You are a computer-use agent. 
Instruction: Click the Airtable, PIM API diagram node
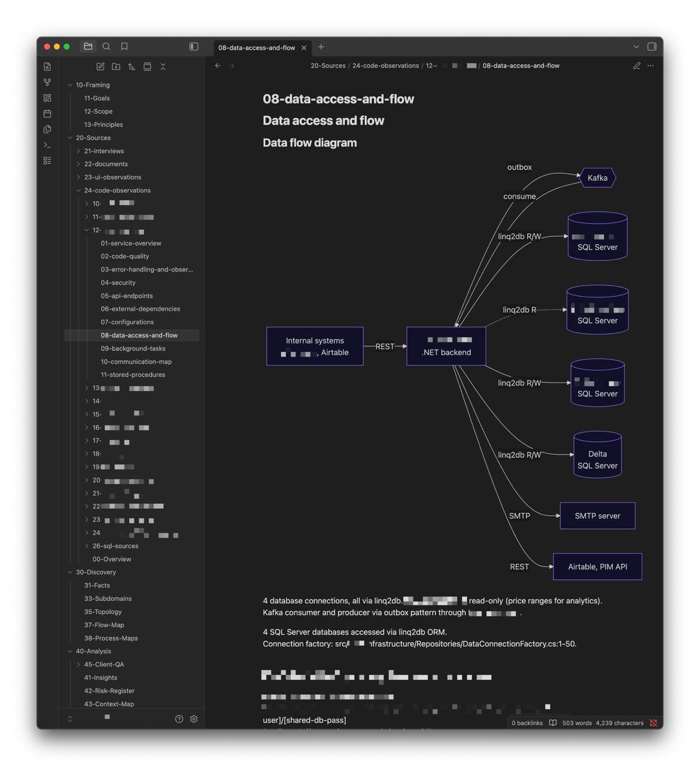click(598, 567)
